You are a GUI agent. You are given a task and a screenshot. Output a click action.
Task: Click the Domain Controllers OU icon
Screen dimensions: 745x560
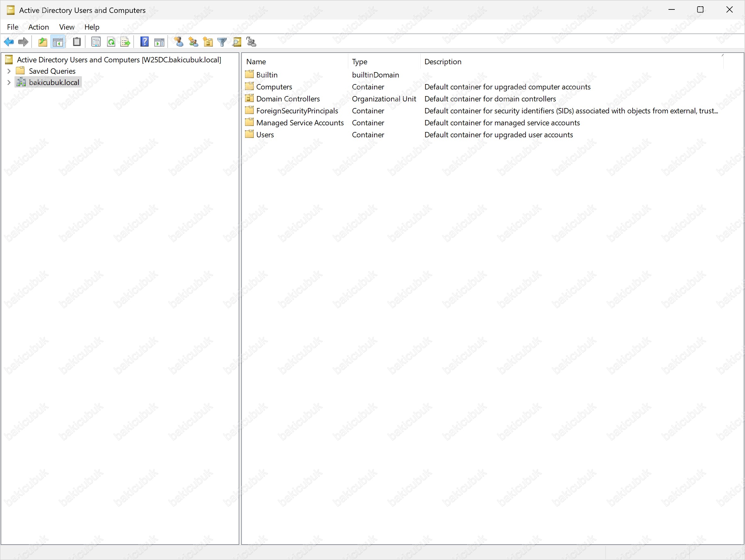[249, 98]
